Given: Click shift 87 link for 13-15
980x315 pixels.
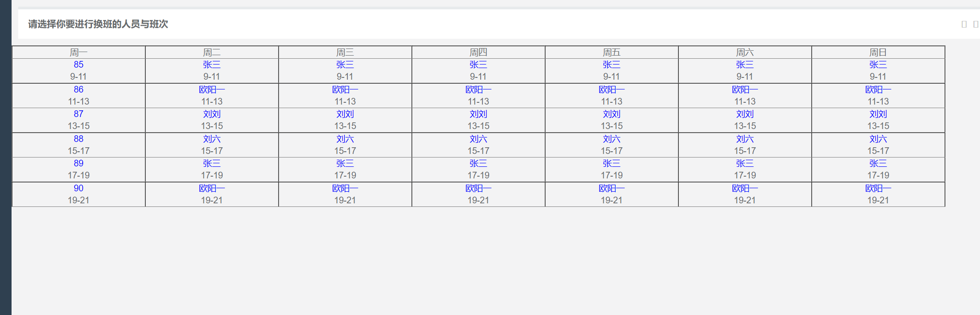Looking at the screenshot, I should (79, 114).
